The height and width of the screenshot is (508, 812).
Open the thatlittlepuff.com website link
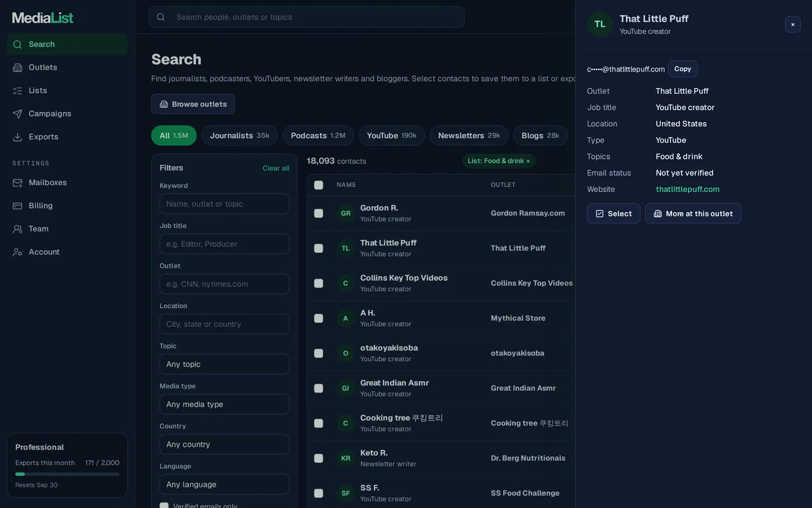click(x=687, y=189)
